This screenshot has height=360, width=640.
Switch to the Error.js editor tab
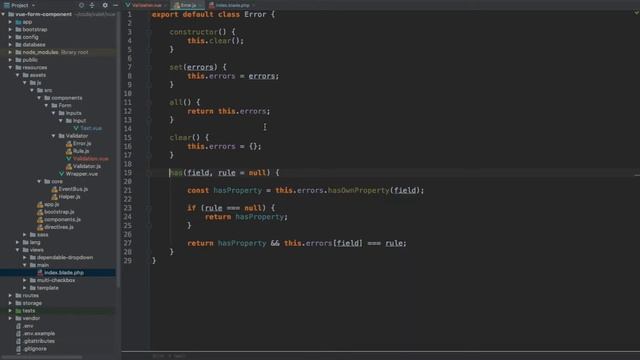click(x=188, y=5)
